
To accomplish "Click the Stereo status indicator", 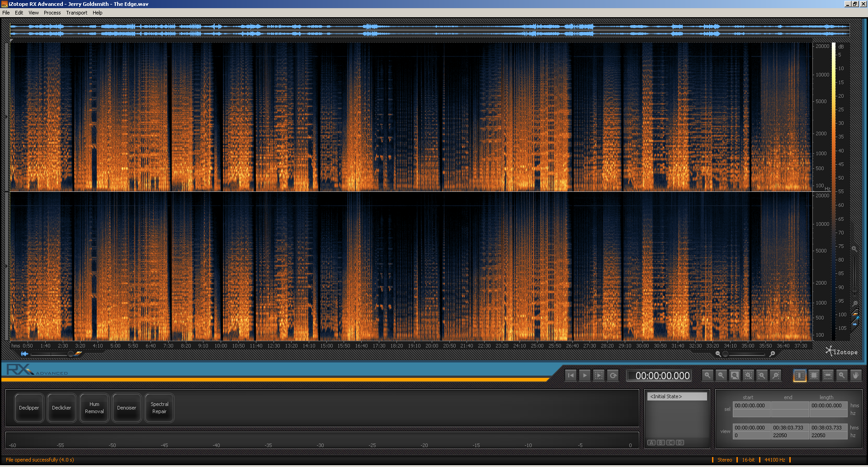I will coord(725,460).
